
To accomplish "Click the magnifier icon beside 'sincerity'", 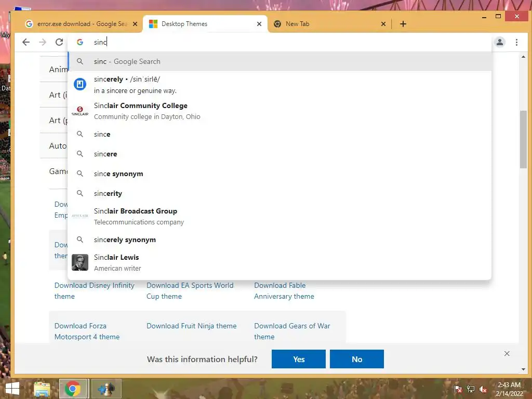I will coord(80,193).
